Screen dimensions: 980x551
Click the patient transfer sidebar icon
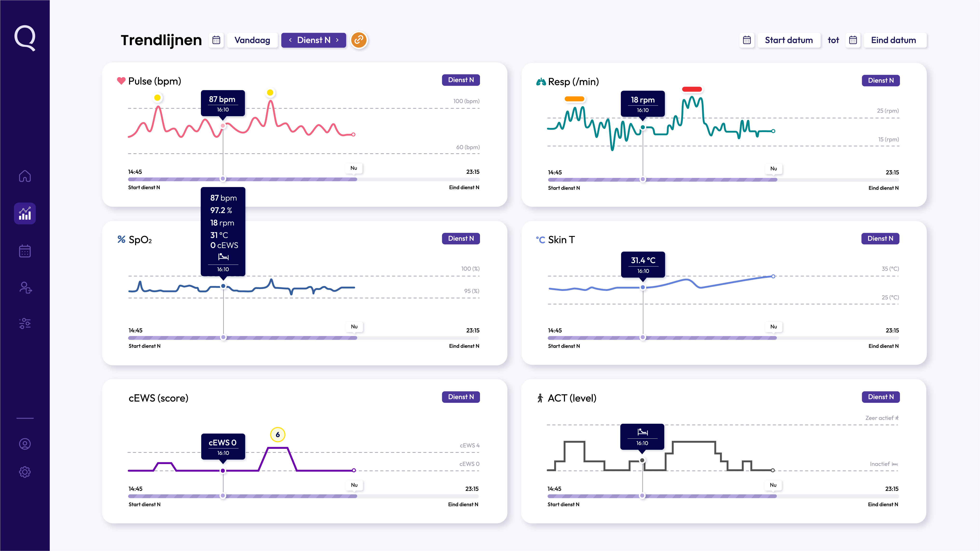pyautogui.click(x=26, y=288)
